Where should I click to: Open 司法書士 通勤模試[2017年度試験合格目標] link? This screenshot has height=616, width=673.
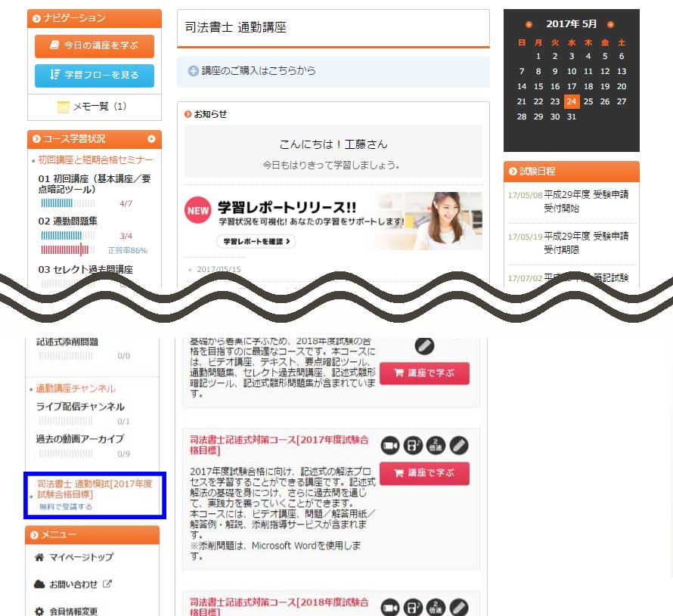(x=95, y=489)
